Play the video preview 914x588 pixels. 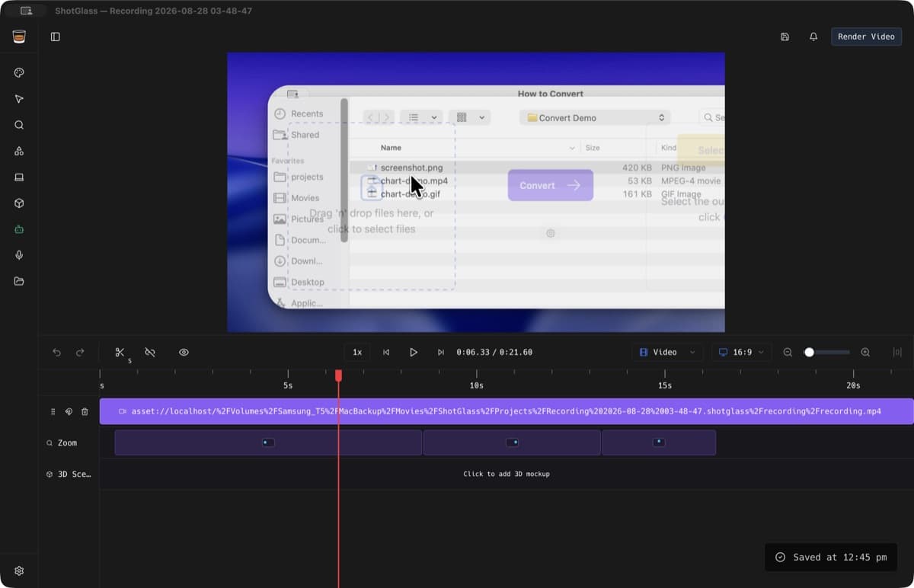point(414,353)
